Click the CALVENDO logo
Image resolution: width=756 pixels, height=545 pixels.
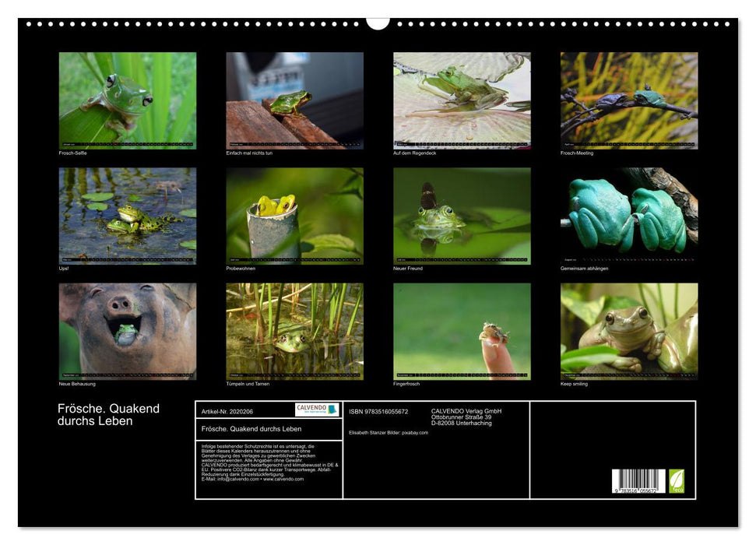coord(317,410)
